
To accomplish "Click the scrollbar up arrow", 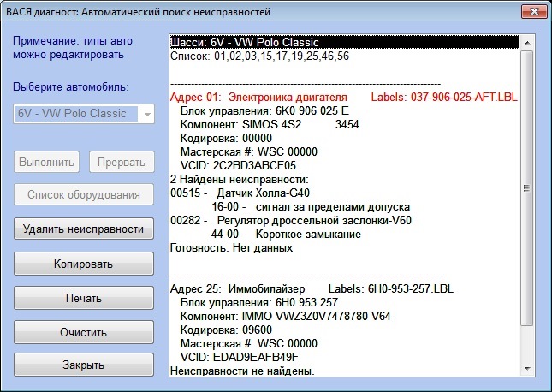I will [527, 43].
